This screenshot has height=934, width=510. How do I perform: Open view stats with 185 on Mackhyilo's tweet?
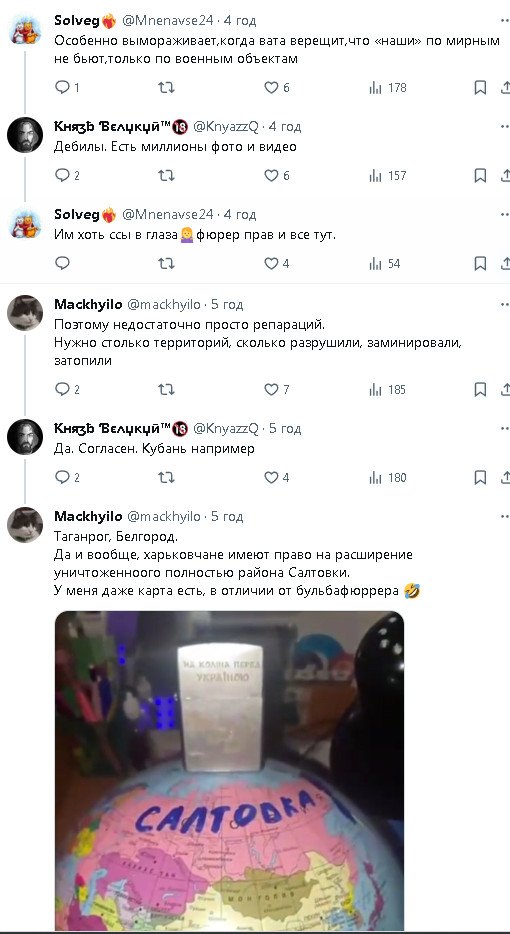point(387,390)
